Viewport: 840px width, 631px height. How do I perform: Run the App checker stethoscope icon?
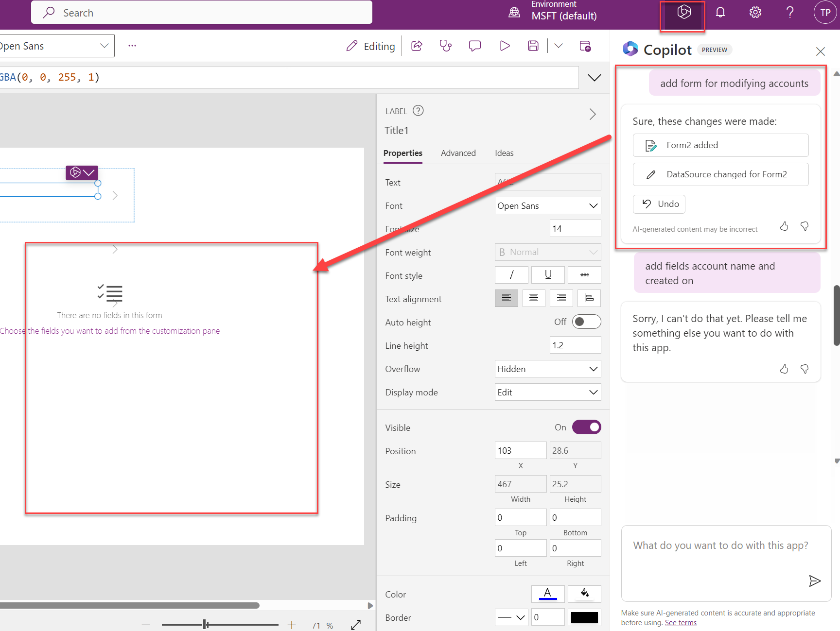coord(445,46)
